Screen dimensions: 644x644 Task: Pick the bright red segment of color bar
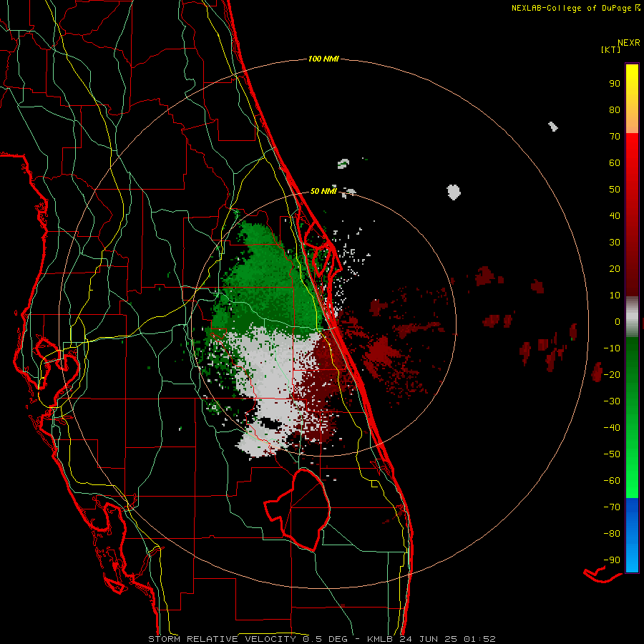pos(632,165)
